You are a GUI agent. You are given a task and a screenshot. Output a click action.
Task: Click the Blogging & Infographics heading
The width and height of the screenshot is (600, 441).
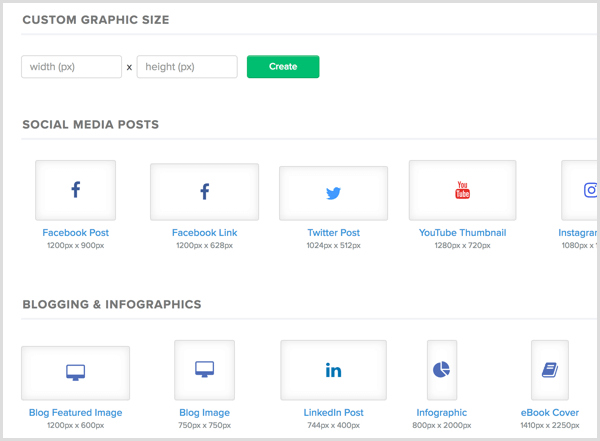[x=112, y=304]
